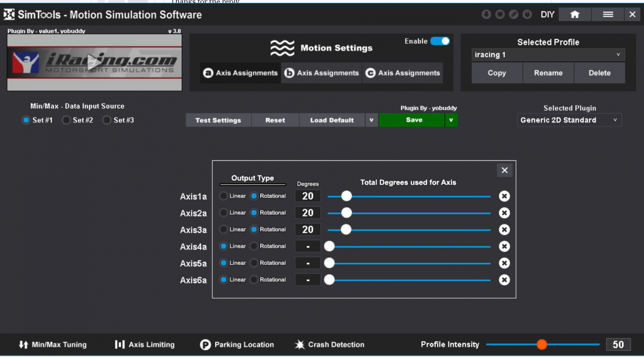Click the download arrow icon in title bar
The width and height of the screenshot is (644, 357).
coord(486,14)
